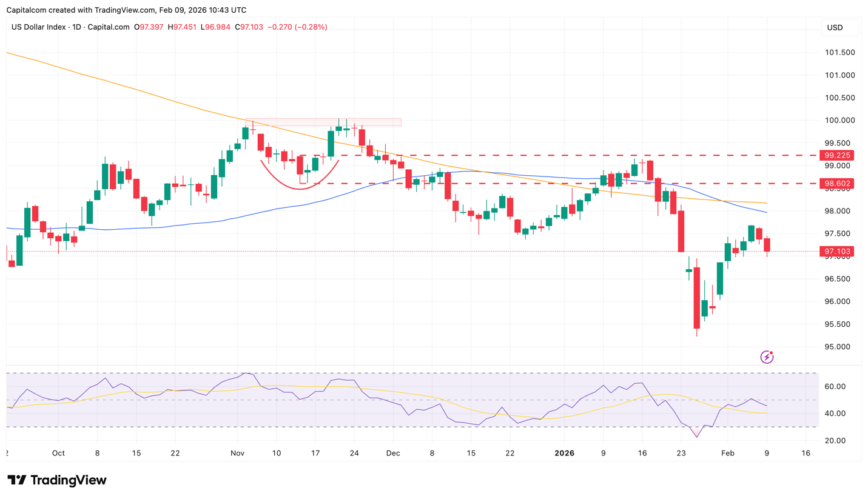
Task: Select the 97.103 current price label
Action: coord(837,251)
